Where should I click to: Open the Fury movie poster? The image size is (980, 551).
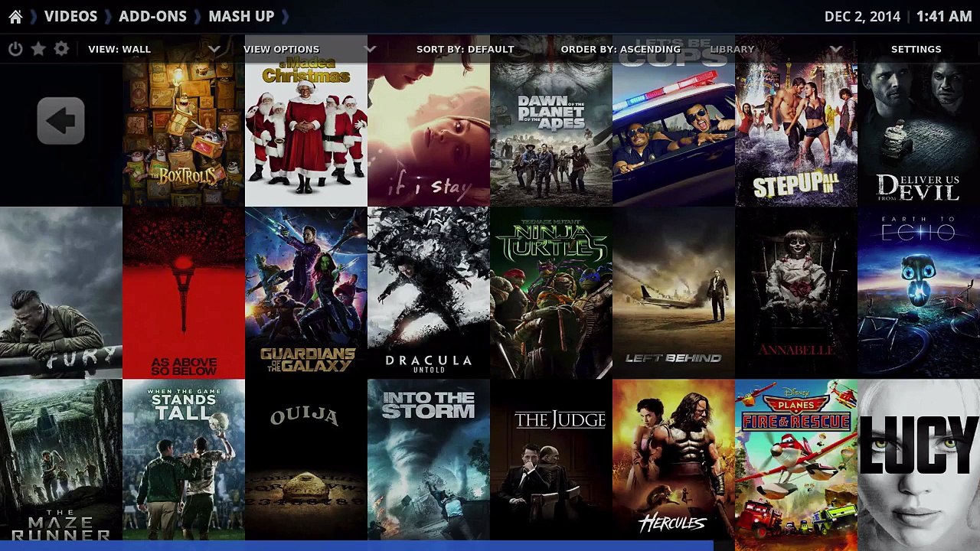[x=61, y=293]
